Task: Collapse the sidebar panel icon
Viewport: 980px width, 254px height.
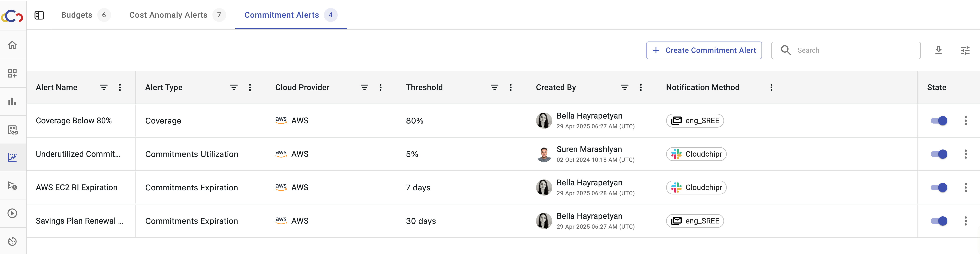Action: (x=39, y=15)
